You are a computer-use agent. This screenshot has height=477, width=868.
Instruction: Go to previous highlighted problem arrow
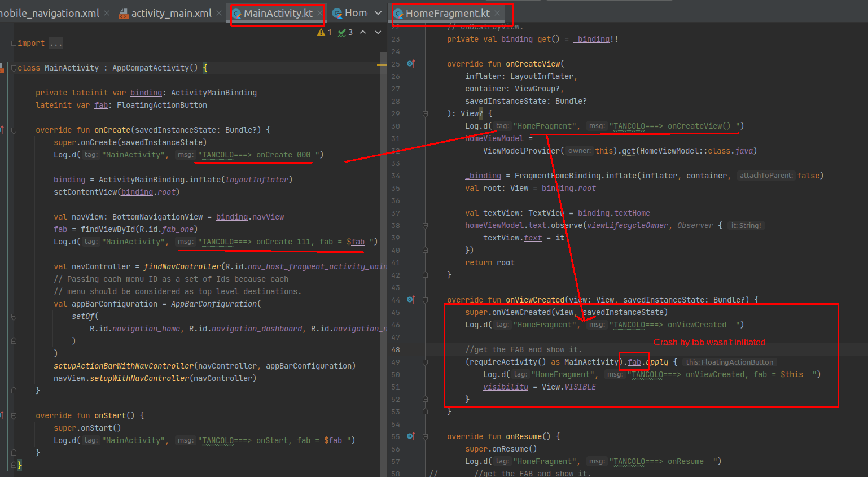[x=363, y=33]
